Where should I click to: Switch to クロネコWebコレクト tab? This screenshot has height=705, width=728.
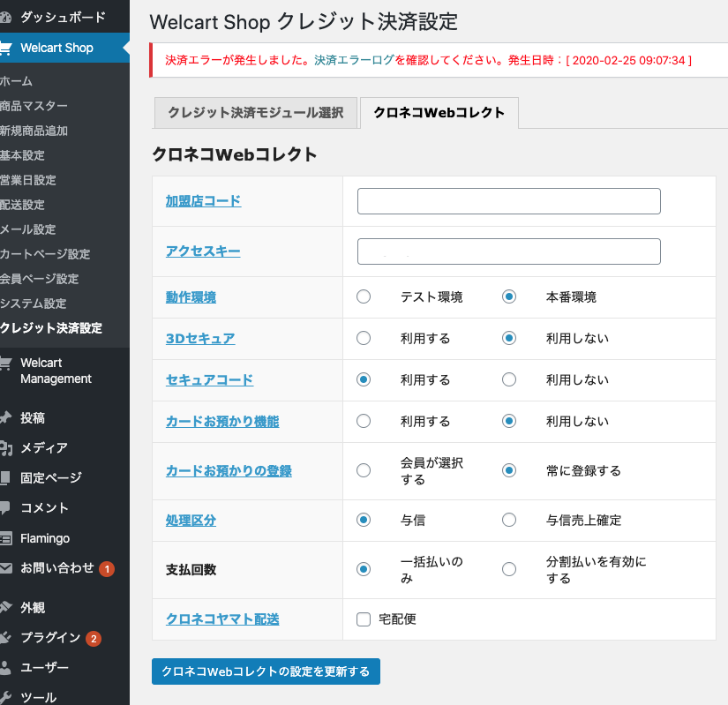[439, 113]
